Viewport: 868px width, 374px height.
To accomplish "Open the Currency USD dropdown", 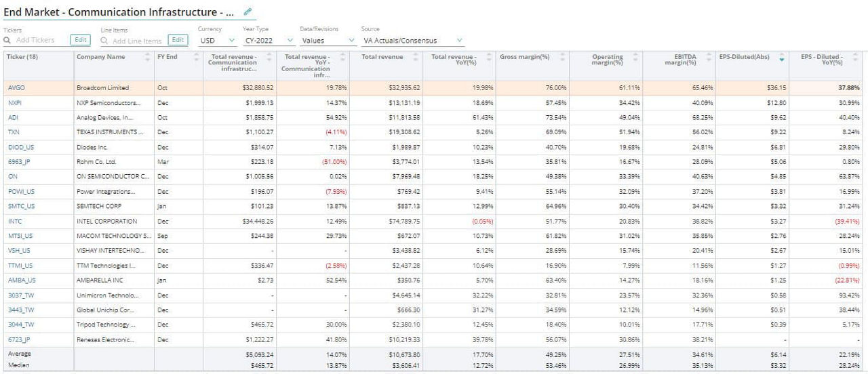I will point(216,41).
